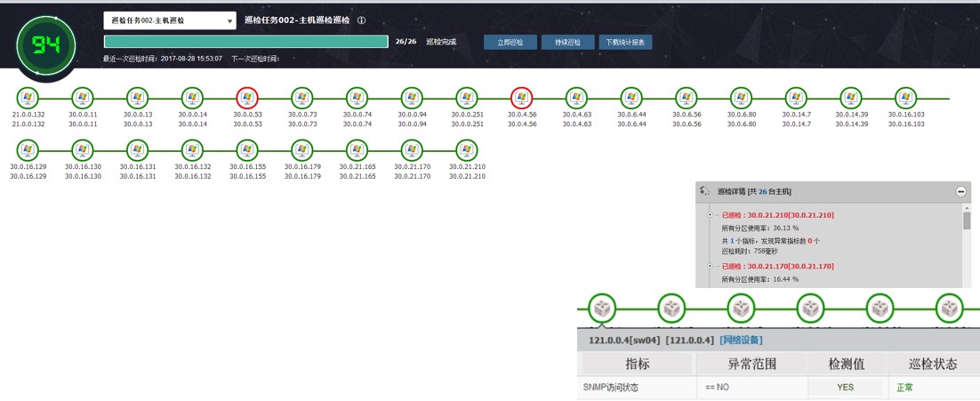Open the 网络设备 link
Image resolution: width=980 pixels, height=401 pixels.
click(x=742, y=341)
